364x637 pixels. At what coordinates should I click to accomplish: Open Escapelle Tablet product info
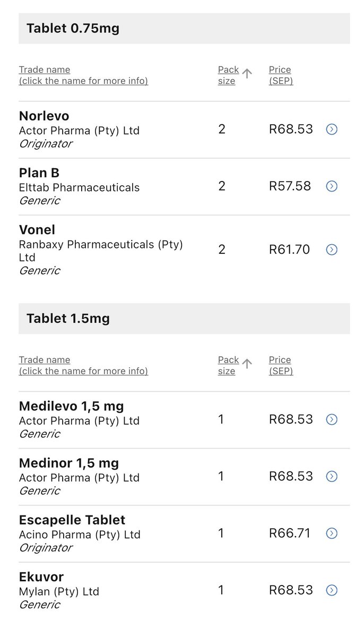72,520
